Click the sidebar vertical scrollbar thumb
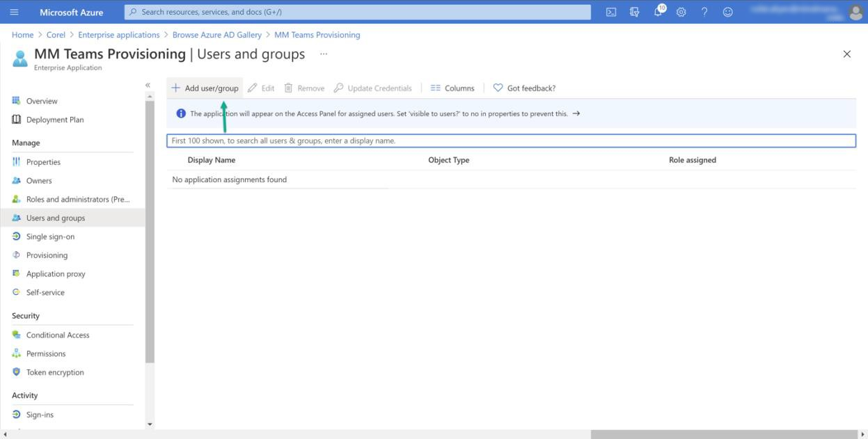The height and width of the screenshot is (439, 868). (150, 232)
